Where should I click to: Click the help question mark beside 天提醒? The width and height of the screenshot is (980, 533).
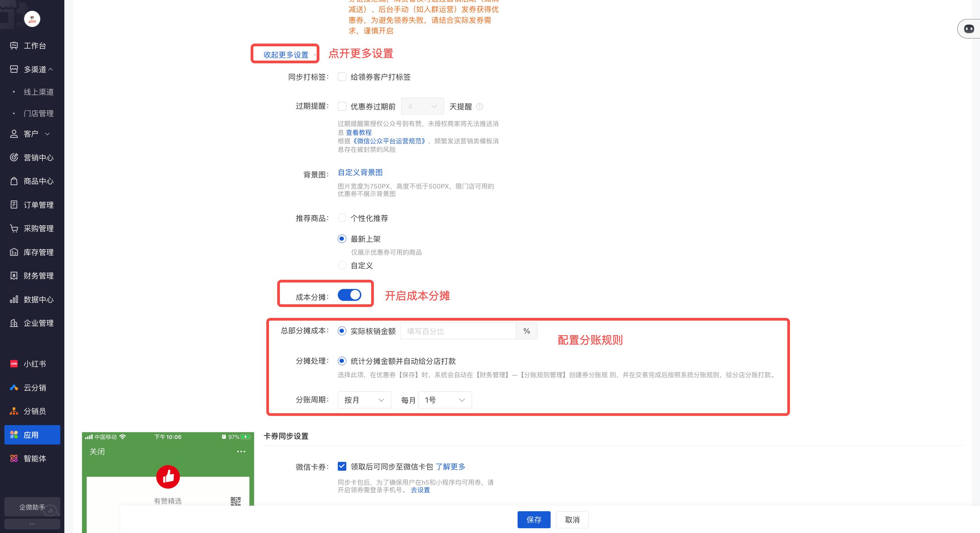click(479, 107)
